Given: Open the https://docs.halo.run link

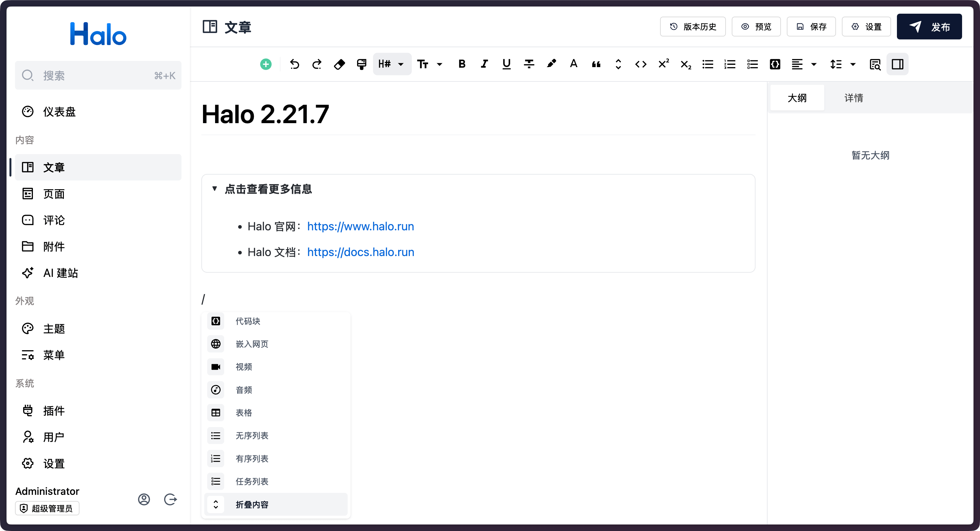Looking at the screenshot, I should pos(360,252).
